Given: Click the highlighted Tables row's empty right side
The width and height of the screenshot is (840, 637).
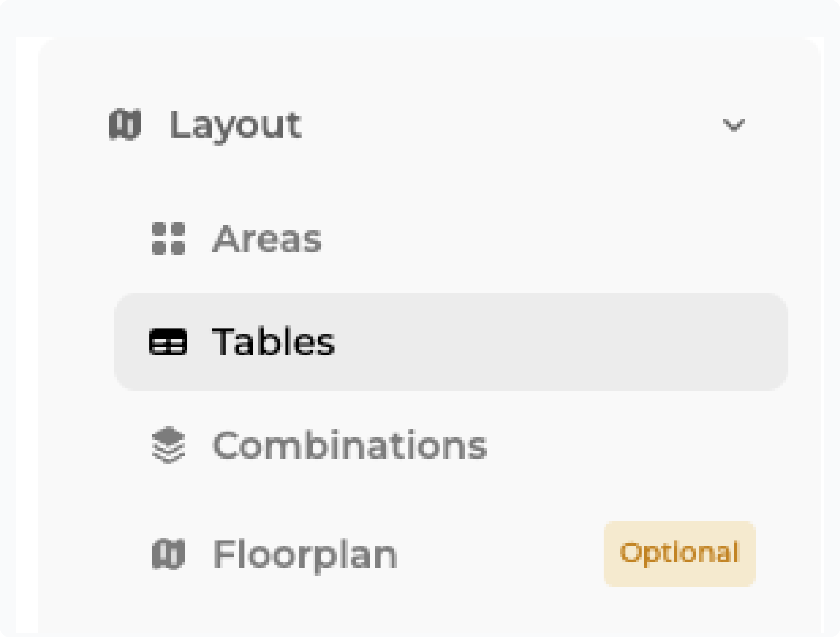Looking at the screenshot, I should (x=577, y=342).
